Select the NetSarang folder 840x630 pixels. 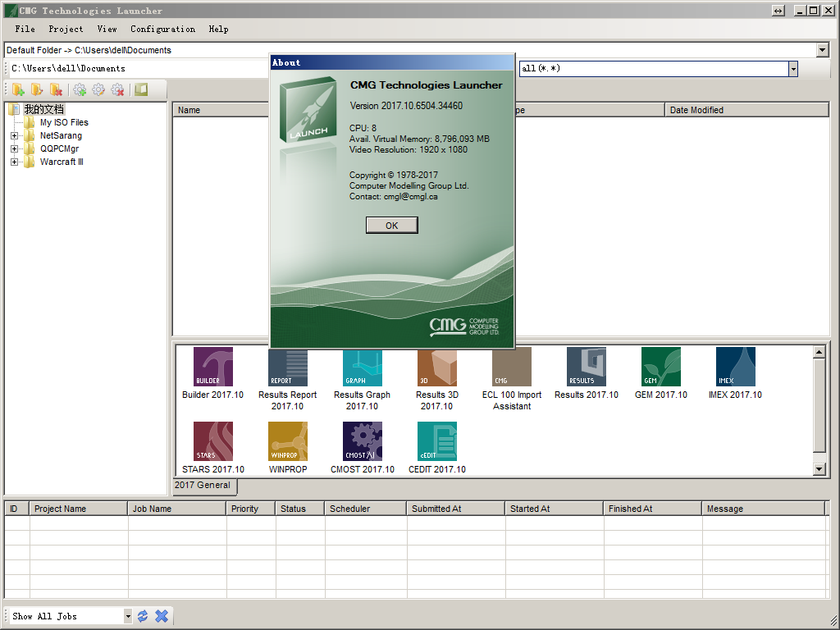click(61, 135)
